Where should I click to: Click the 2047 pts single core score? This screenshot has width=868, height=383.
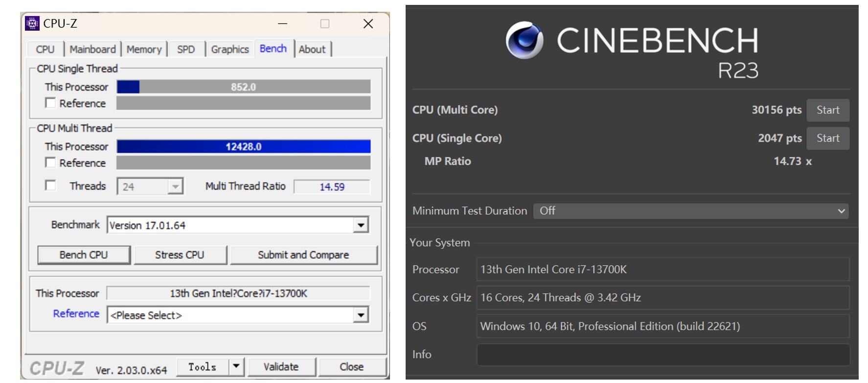780,138
